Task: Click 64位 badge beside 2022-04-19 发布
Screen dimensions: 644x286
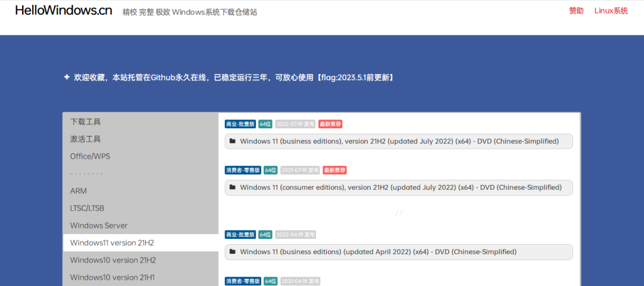Action: click(265, 235)
